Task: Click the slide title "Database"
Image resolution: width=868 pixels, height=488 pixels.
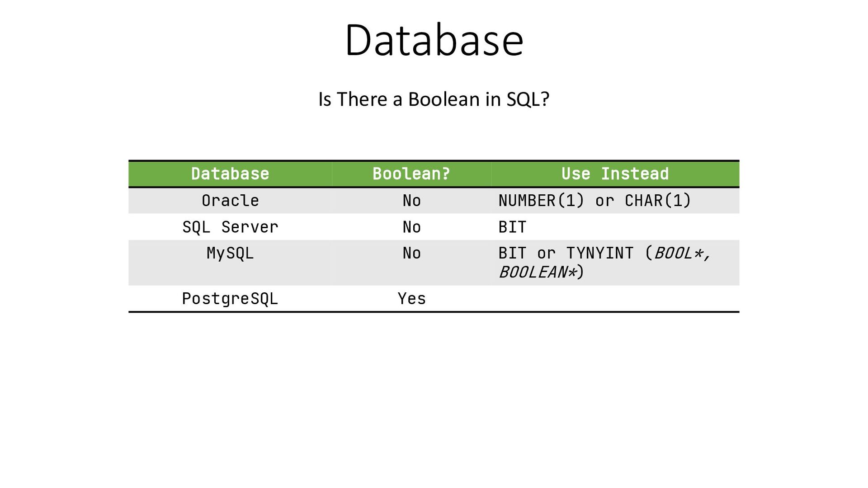Action: tap(434, 40)
